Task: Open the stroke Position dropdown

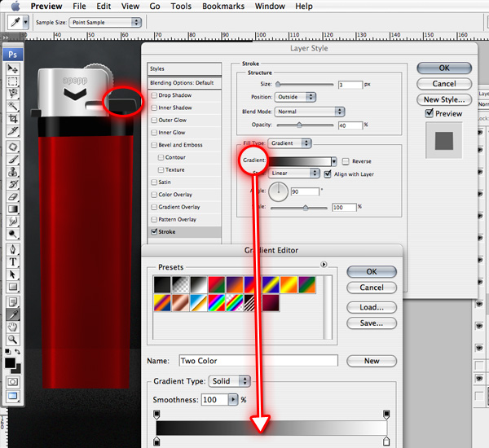Action: 295,97
